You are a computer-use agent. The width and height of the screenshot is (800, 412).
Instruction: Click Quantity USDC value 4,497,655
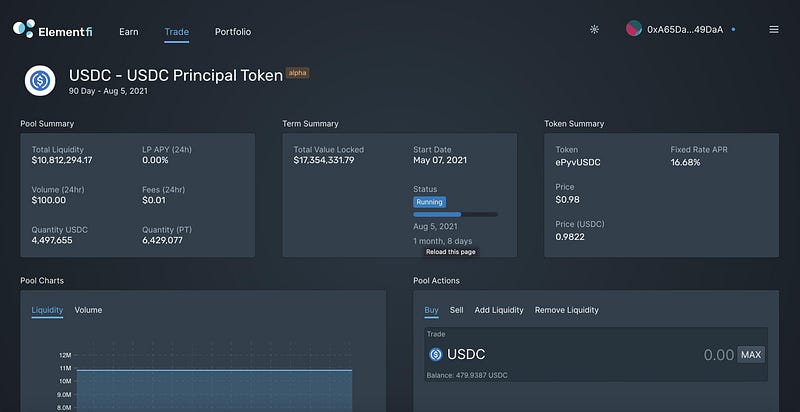(x=52, y=240)
